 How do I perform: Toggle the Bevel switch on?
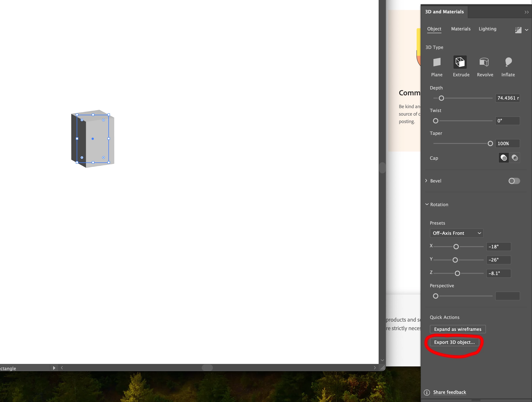point(514,181)
